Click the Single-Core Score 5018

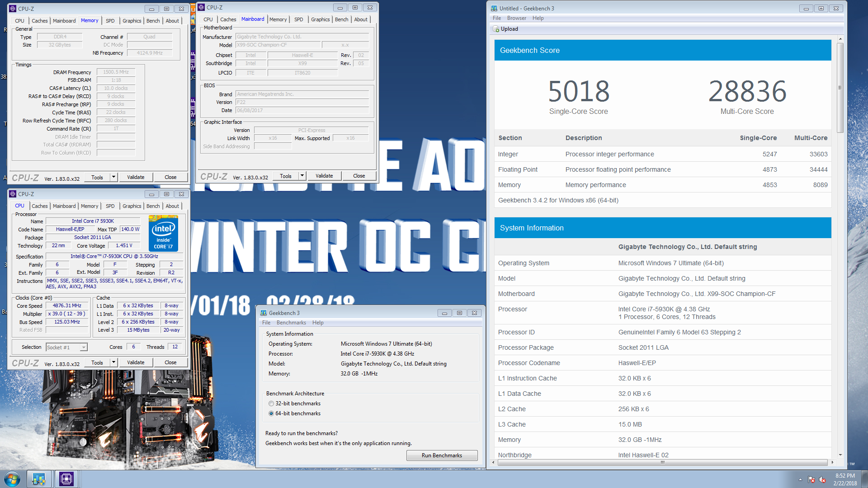[x=579, y=92]
